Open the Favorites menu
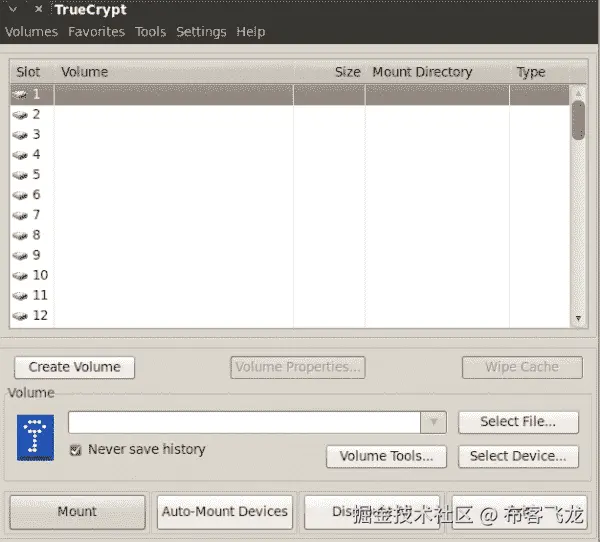This screenshot has height=542, width=600. (x=96, y=32)
